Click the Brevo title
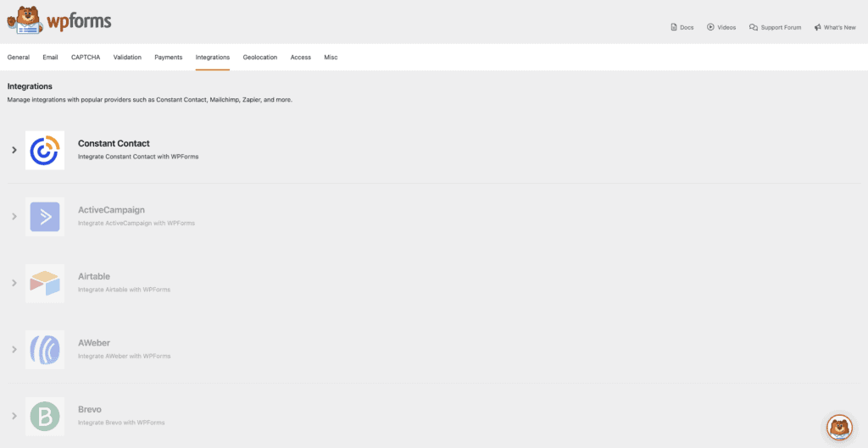Image resolution: width=868 pixels, height=448 pixels. tap(90, 409)
